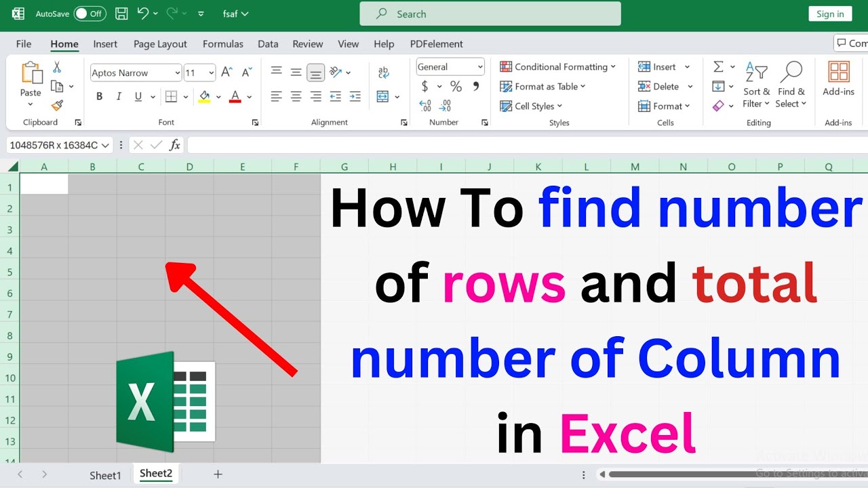Click the Format cells button
Viewport: 868px width, 488px height.
pos(664,106)
